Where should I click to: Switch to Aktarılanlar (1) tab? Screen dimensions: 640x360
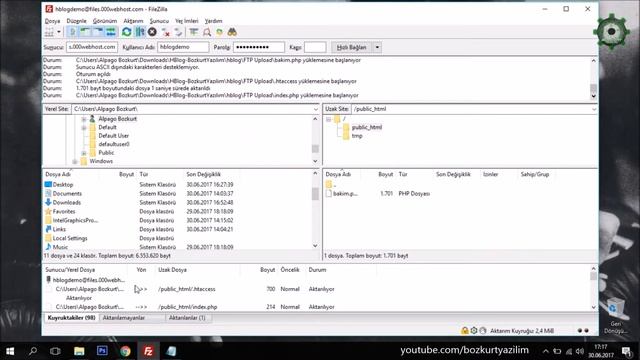click(x=187, y=318)
